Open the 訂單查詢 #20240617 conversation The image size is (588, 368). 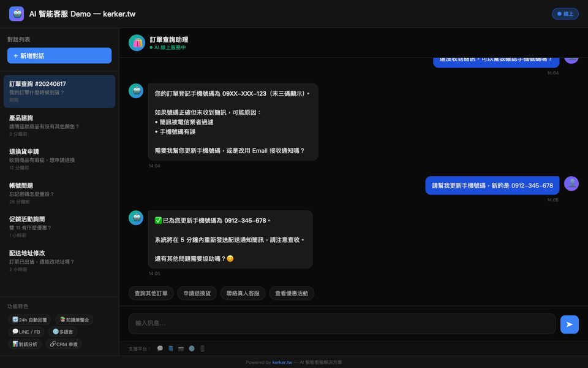59,91
